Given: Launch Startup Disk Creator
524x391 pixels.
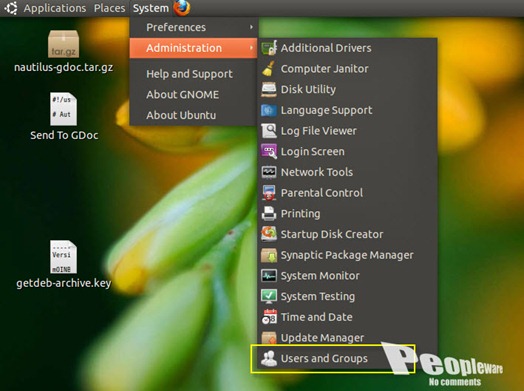Looking at the screenshot, I should coord(348,234).
